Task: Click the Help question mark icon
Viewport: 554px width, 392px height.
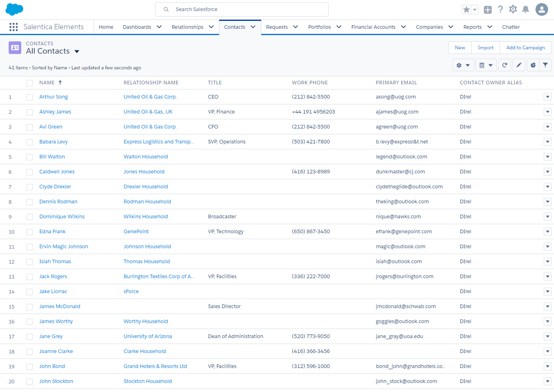Action: click(500, 9)
